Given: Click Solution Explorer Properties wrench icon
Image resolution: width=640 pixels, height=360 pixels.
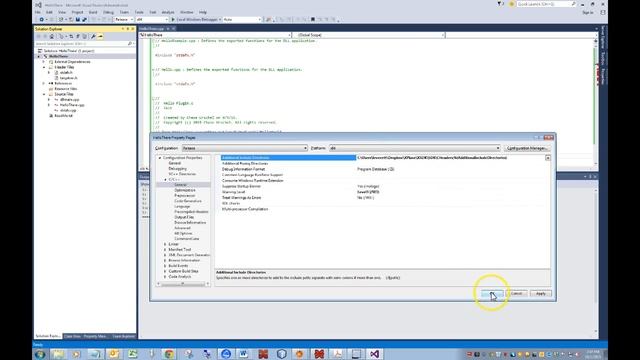Looking at the screenshot, I should pos(93,36).
